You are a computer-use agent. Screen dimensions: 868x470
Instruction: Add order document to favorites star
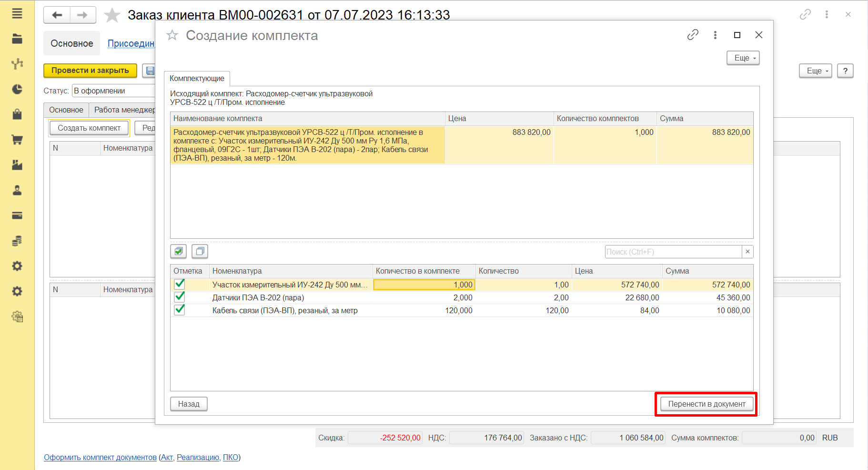pos(112,15)
